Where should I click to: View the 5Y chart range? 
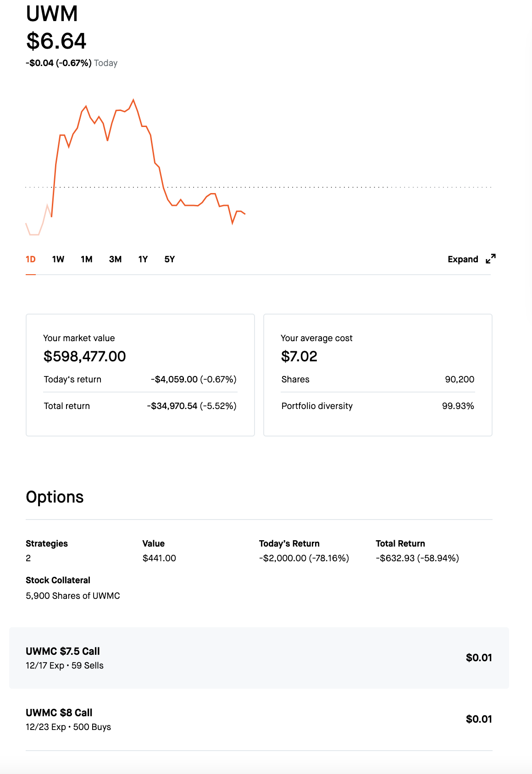pos(170,260)
